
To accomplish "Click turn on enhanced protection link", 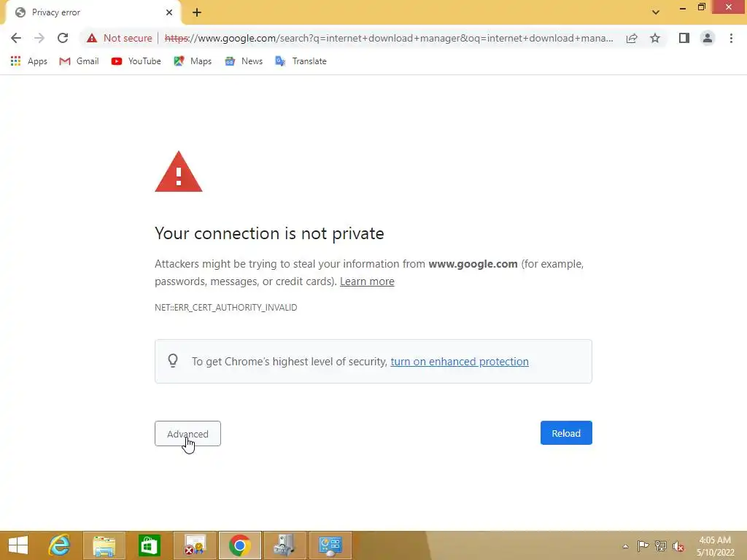I will (460, 362).
